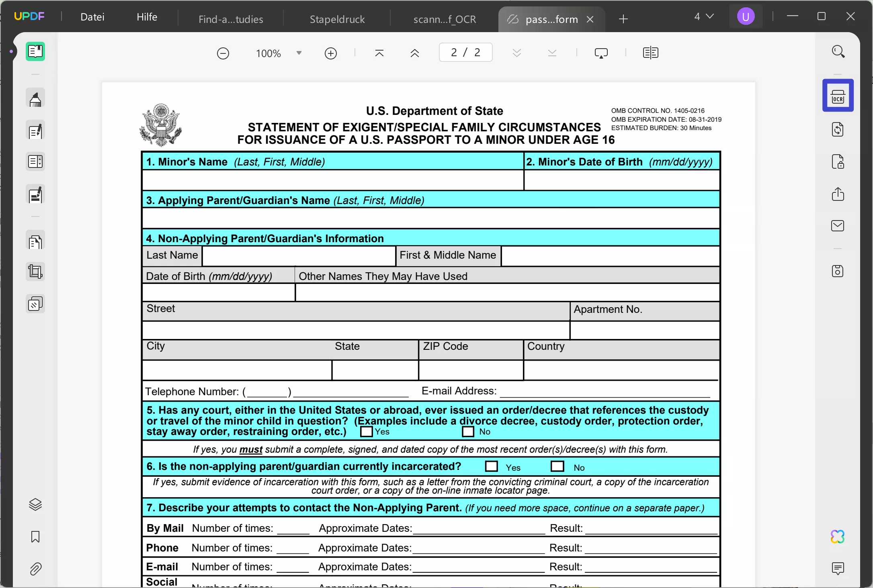Add a new tab with plus button
The width and height of the screenshot is (873, 588).
click(623, 19)
